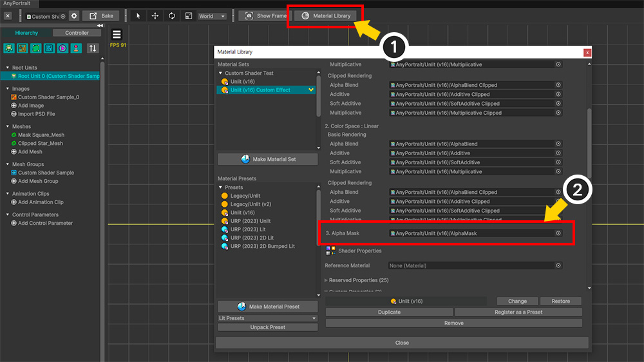Click Register as a Preset button
Image resolution: width=644 pixels, height=362 pixels.
[518, 312]
